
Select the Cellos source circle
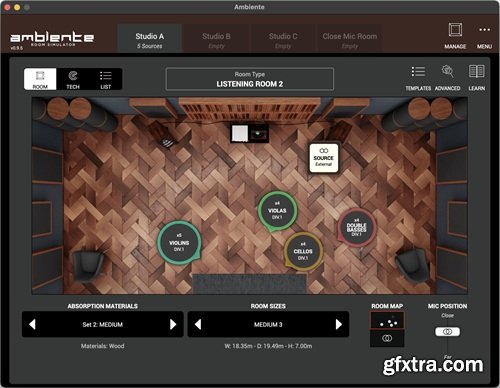pos(303,251)
